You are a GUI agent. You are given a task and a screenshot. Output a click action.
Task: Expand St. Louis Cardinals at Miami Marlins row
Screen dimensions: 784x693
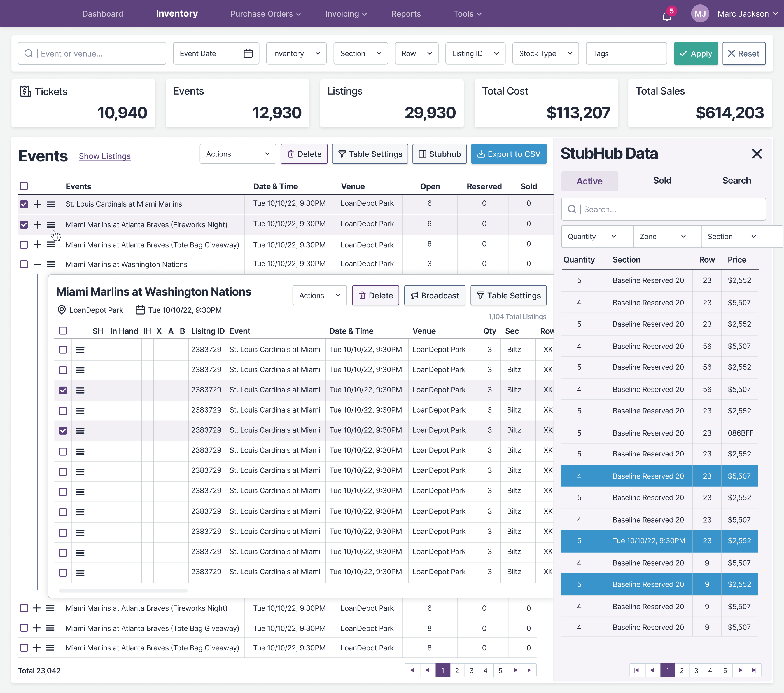point(37,204)
